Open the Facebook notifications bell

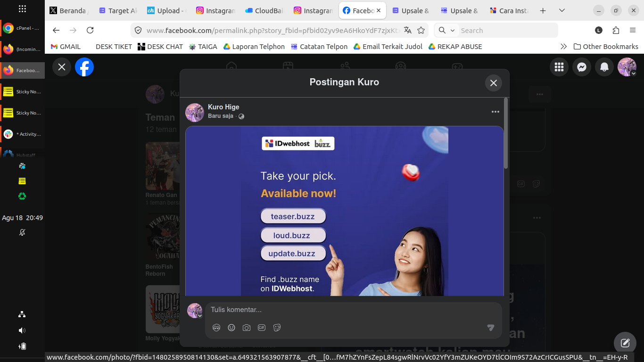[x=604, y=67]
